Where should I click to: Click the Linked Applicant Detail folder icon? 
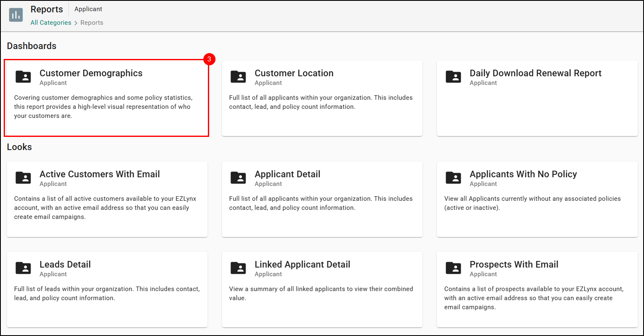point(238,268)
